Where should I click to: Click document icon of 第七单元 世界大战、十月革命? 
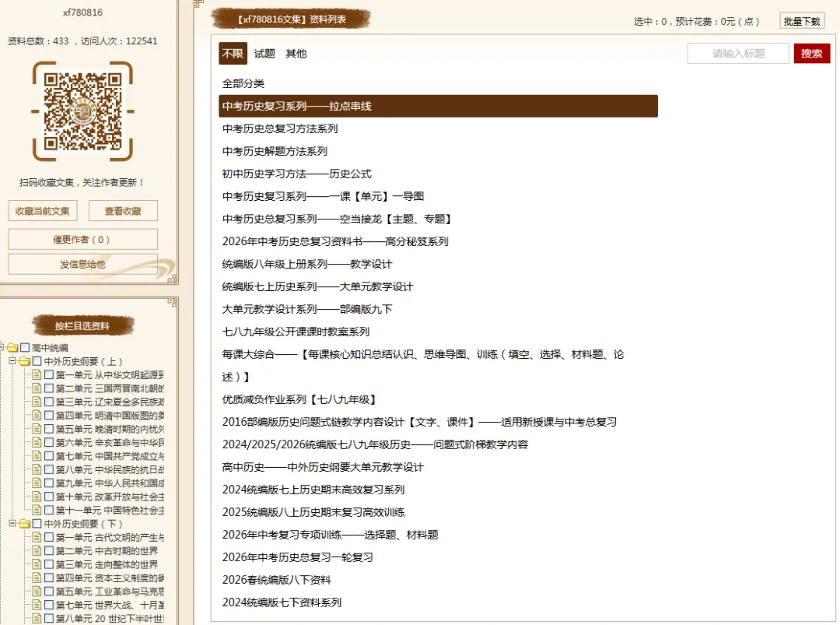(37, 605)
